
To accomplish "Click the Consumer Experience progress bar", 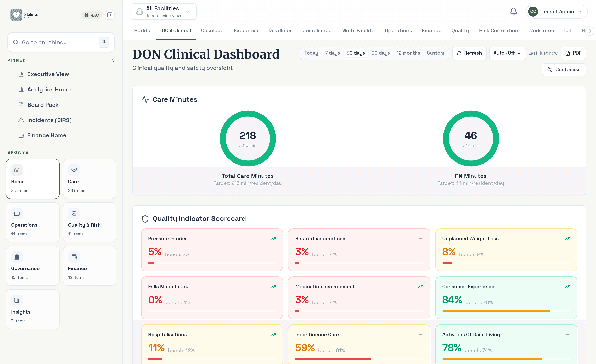I will click(506, 311).
